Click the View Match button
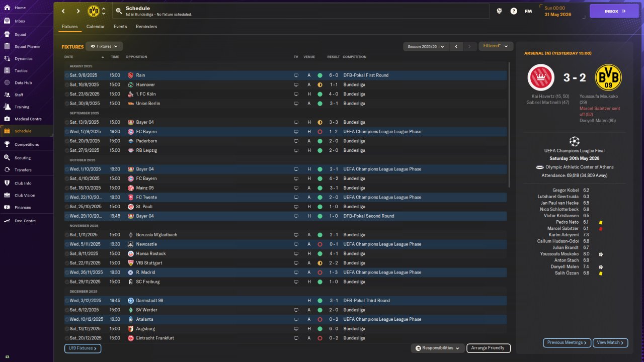This screenshot has height=362, width=644. click(x=610, y=342)
